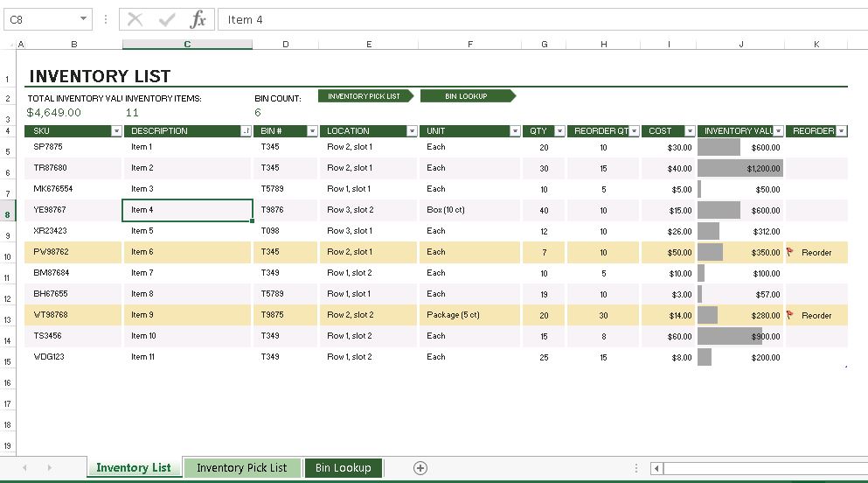Click the BIN LOOKUP arrow button

[467, 96]
